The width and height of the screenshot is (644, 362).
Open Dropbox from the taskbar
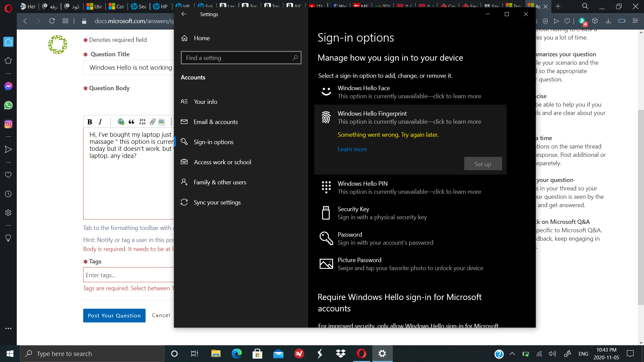tap(341, 354)
